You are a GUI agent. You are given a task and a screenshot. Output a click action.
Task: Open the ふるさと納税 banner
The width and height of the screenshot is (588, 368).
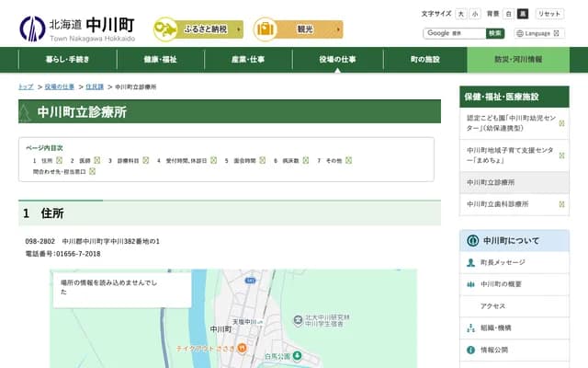tap(198, 29)
